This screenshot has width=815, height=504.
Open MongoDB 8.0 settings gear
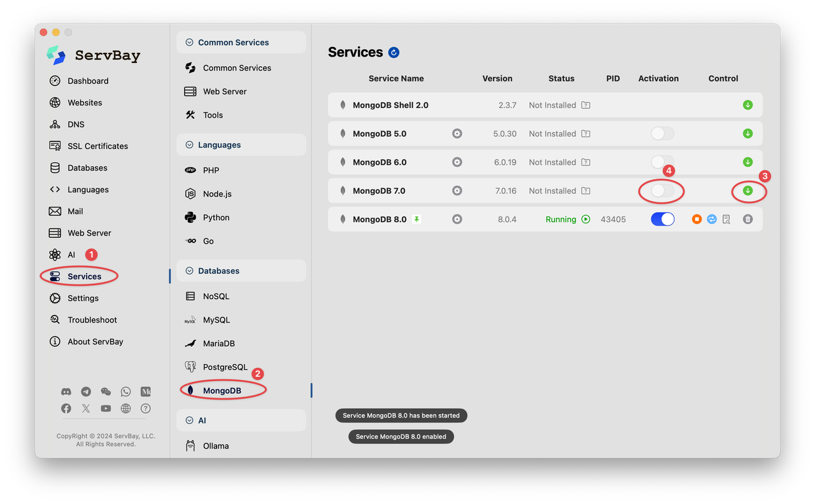(x=457, y=219)
